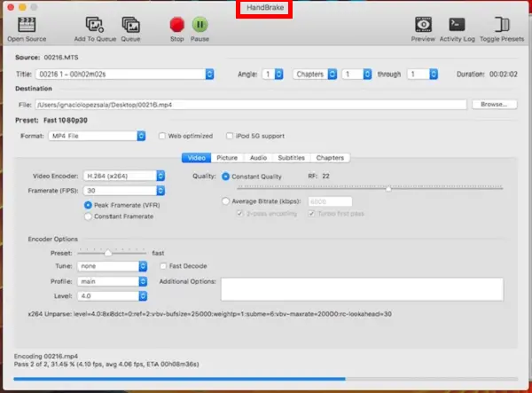This screenshot has height=393, width=532.
Task: Click the Average Bitrate value field
Action: [330, 201]
